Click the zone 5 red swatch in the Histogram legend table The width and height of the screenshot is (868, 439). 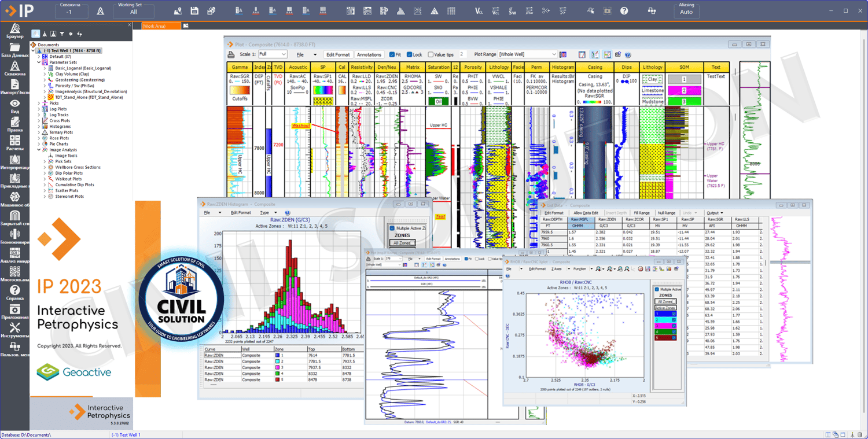[278, 379]
